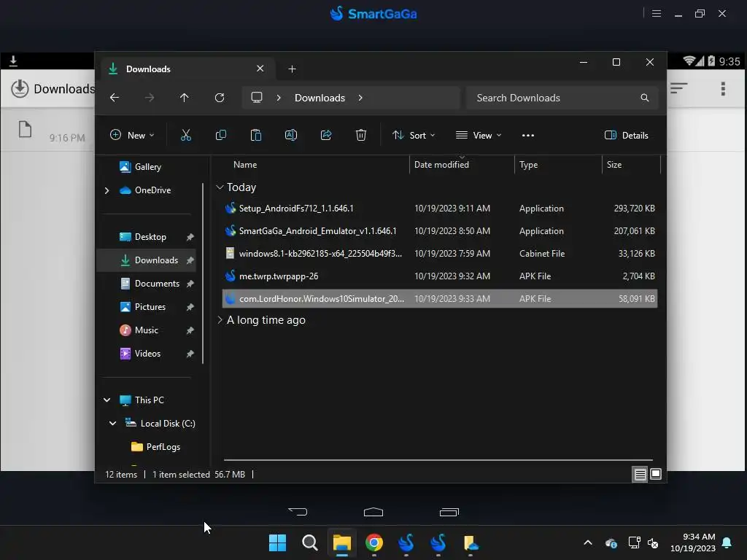Show hidden system tray icons
Screen dimensions: 747x560
click(588, 542)
